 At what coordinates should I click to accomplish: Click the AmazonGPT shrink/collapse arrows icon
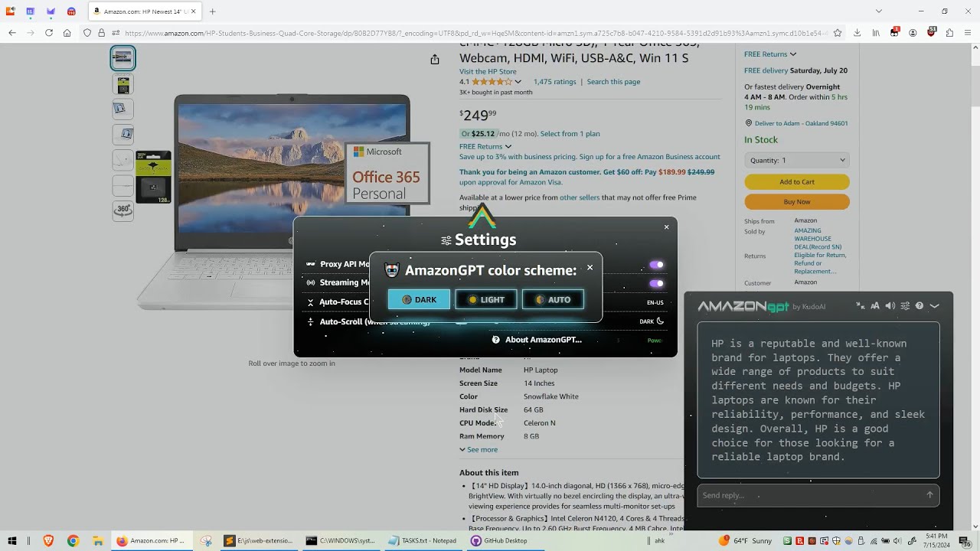tap(861, 306)
